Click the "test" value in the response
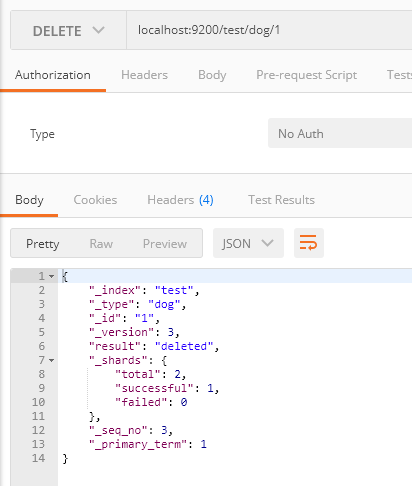 [x=174, y=290]
